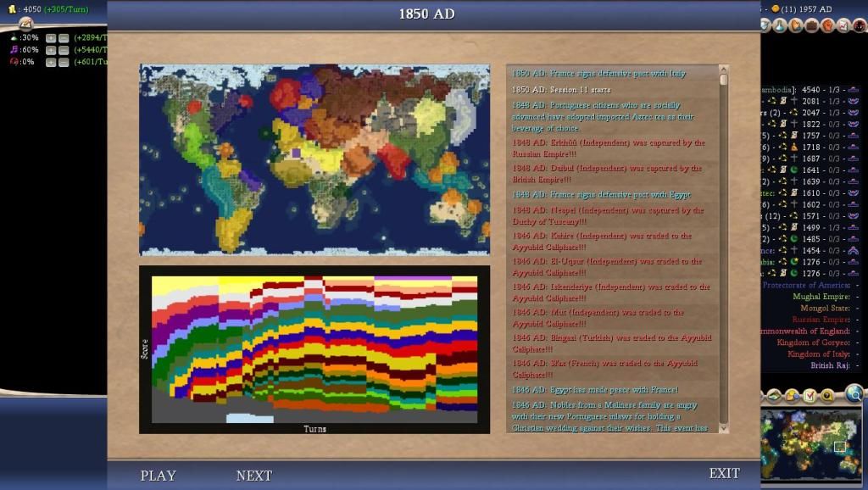The image size is (868, 490).
Task: Click the 4540 score entry
Action: [x=810, y=90]
